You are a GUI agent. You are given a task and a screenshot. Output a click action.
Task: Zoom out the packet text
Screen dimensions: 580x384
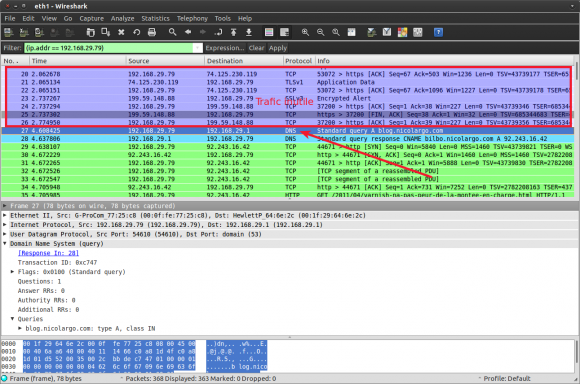pos(320,33)
